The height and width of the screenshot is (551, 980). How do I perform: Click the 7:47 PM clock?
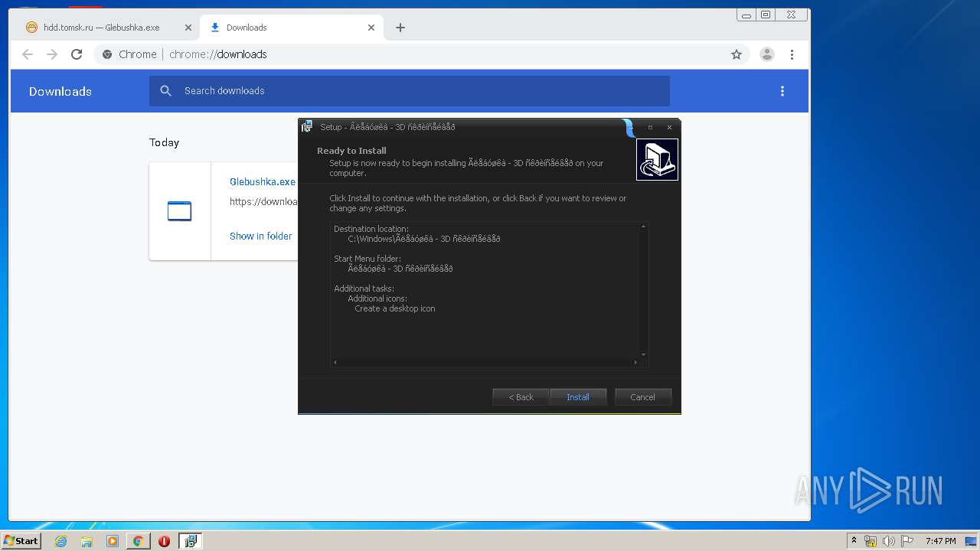pyautogui.click(x=940, y=541)
